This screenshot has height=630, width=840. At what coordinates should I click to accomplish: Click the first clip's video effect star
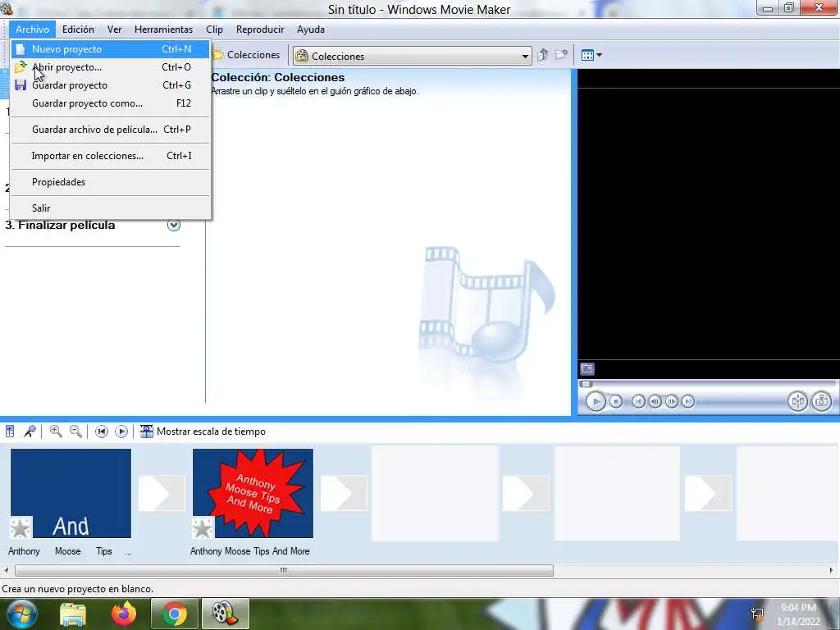tap(21, 528)
